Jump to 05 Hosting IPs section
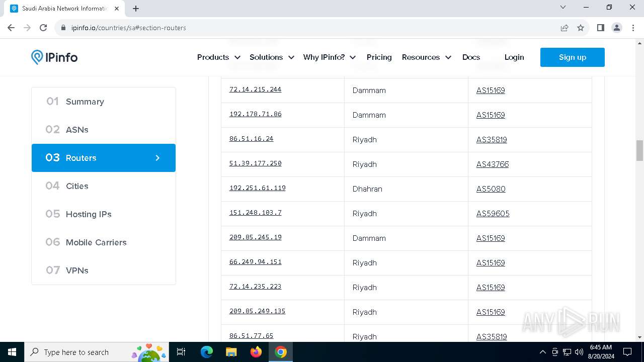This screenshot has height=362, width=644. [104, 214]
